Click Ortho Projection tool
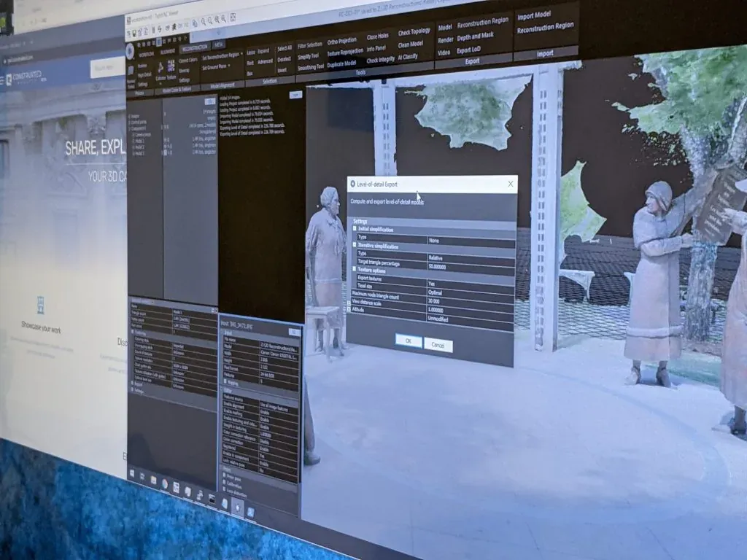The image size is (747, 560). click(342, 41)
